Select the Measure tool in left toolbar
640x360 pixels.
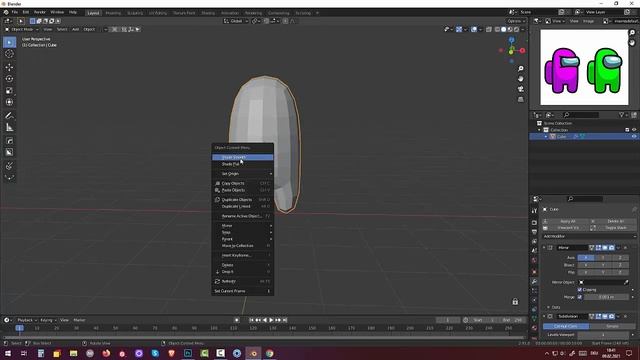[9, 128]
